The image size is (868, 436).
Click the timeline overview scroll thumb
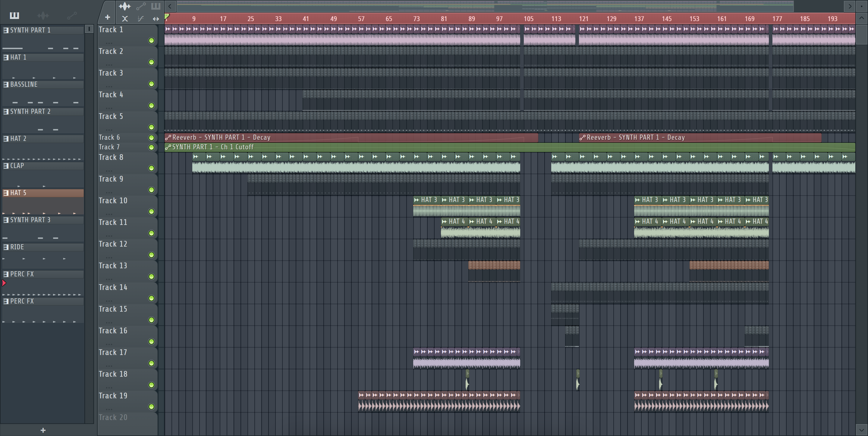coord(485,6)
